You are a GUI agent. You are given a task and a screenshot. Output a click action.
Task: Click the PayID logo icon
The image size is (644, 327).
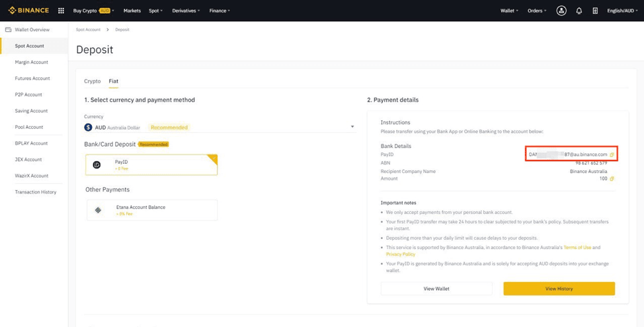[x=97, y=165]
